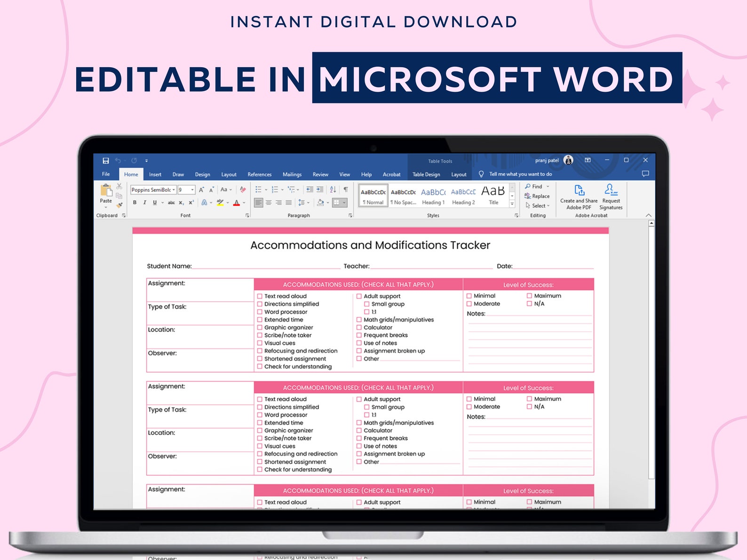Apply strikethrough formatting
This screenshot has width=747, height=560.
(x=171, y=203)
